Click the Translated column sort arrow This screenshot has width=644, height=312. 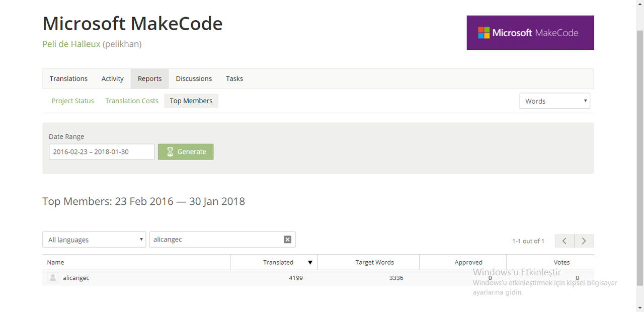pyautogui.click(x=310, y=263)
